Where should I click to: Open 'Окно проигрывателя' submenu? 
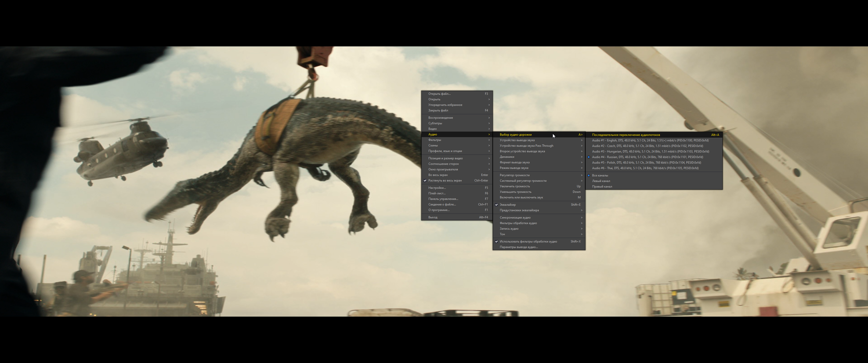pyautogui.click(x=457, y=169)
